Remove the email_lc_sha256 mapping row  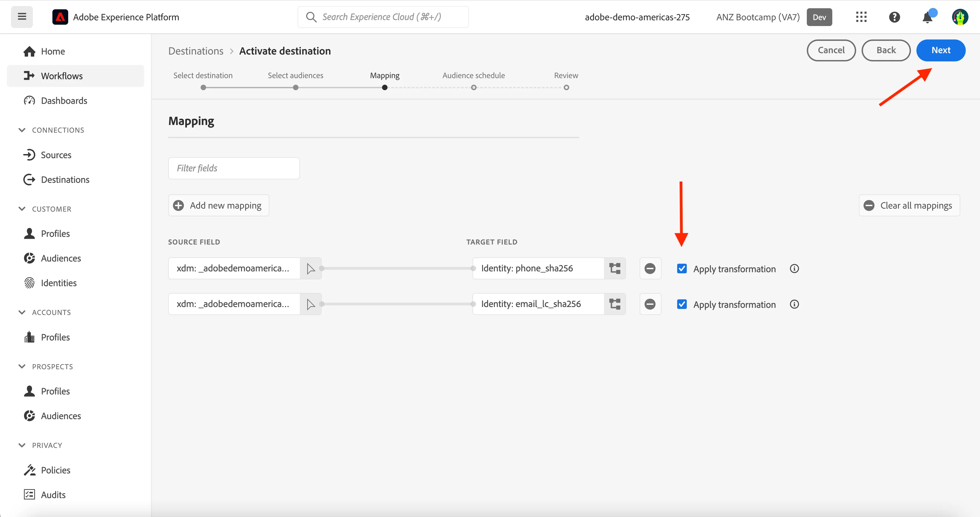pyautogui.click(x=650, y=304)
